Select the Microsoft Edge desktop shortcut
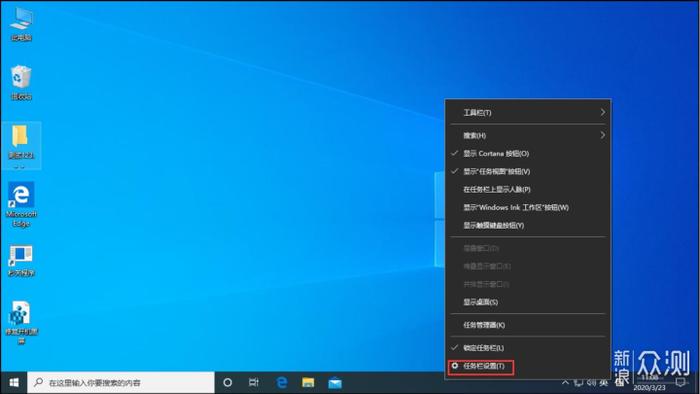The image size is (700, 394). click(21, 205)
